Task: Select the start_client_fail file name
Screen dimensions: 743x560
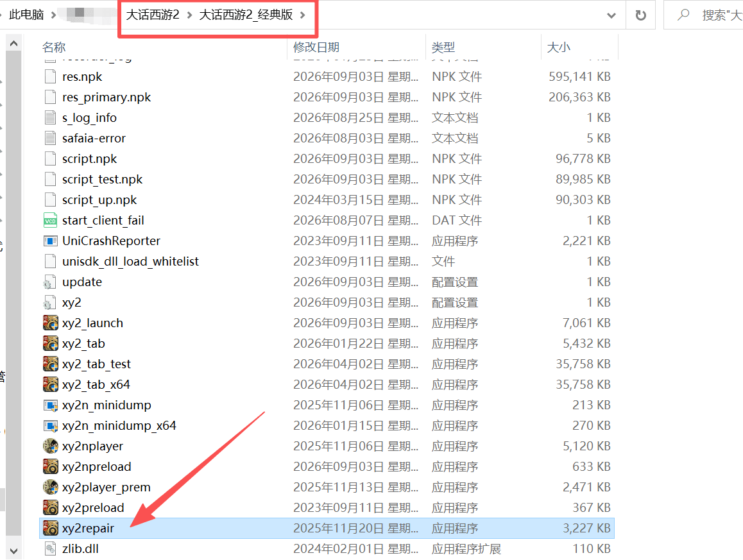Action: click(103, 220)
